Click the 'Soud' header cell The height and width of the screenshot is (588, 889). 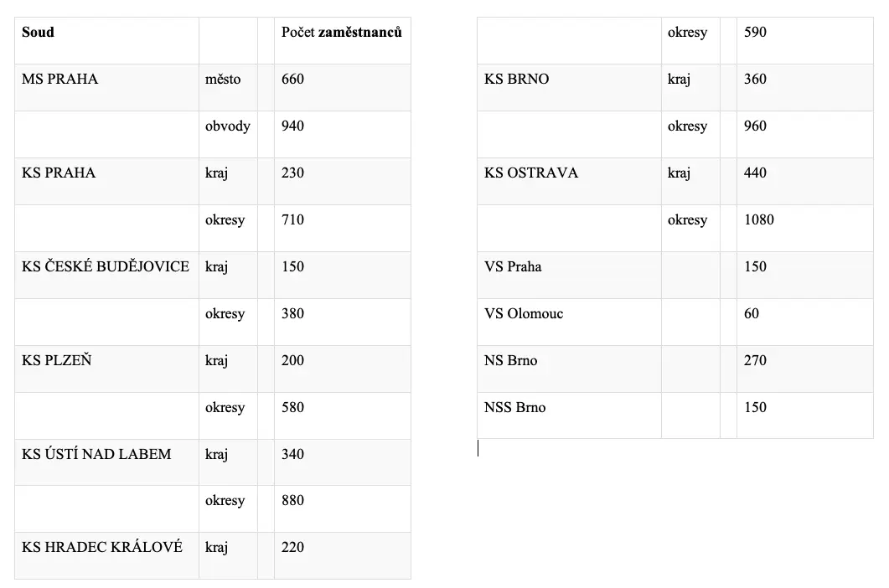(x=106, y=40)
